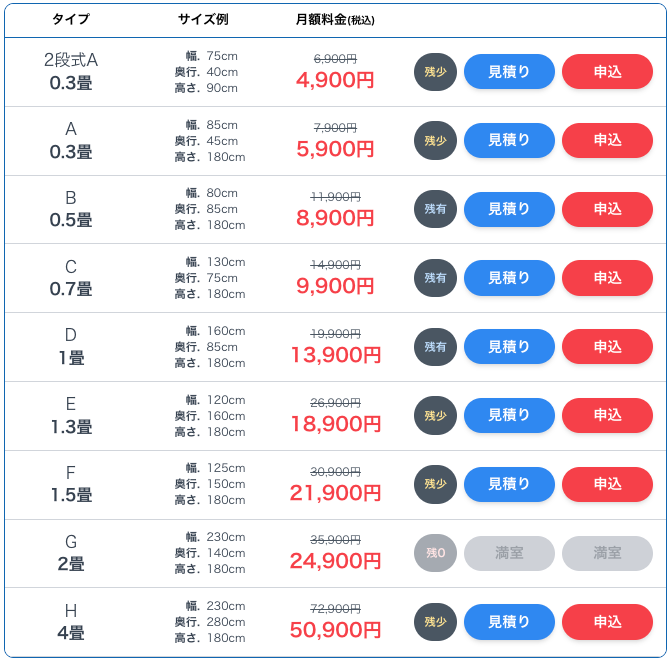The image size is (672, 663).
Task: Get estimate for type E 1.3畳
Action: point(509,415)
